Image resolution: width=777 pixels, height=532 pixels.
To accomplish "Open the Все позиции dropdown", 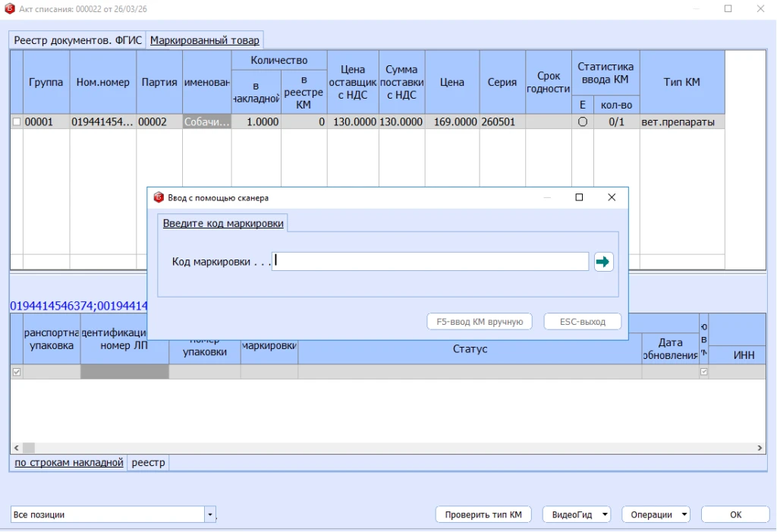I will click(209, 515).
